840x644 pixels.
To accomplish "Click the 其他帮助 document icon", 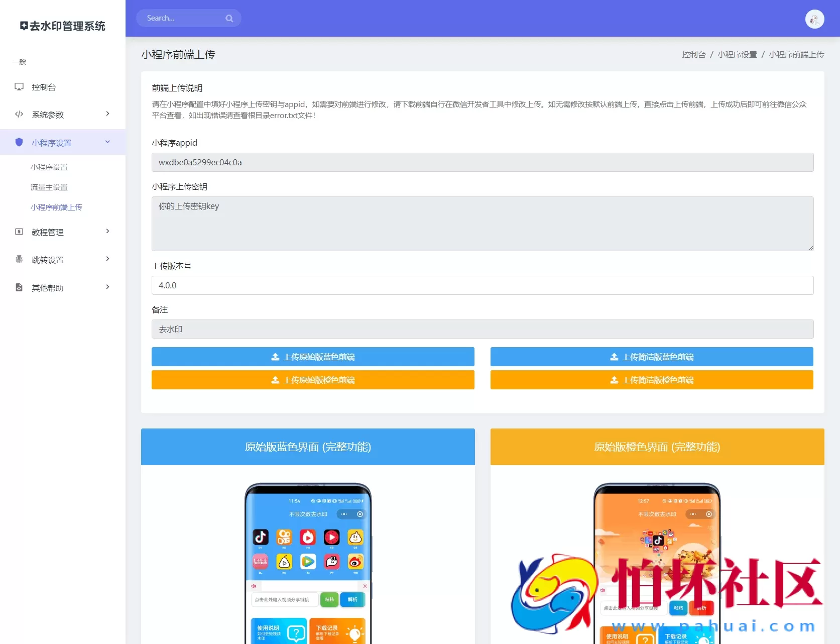I will tap(19, 287).
